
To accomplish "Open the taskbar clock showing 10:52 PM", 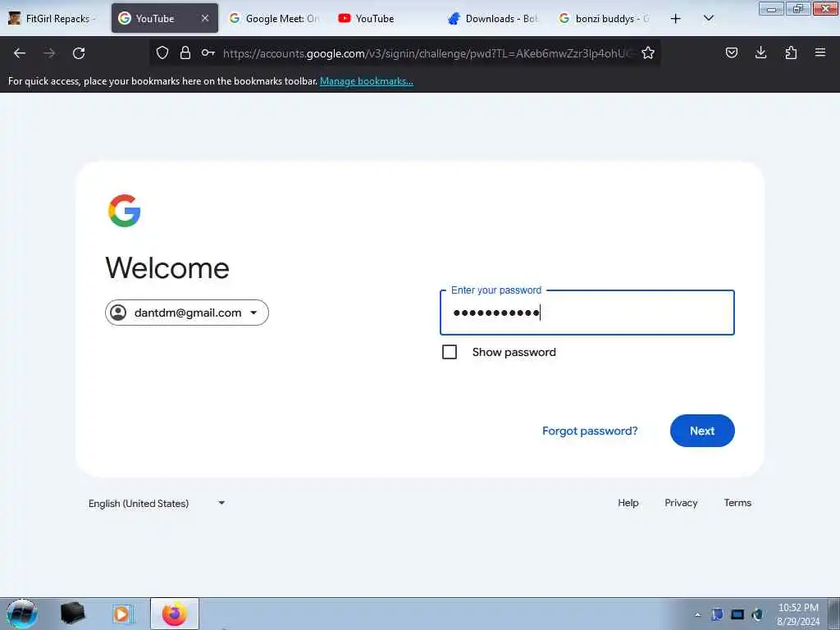I will coord(798,614).
